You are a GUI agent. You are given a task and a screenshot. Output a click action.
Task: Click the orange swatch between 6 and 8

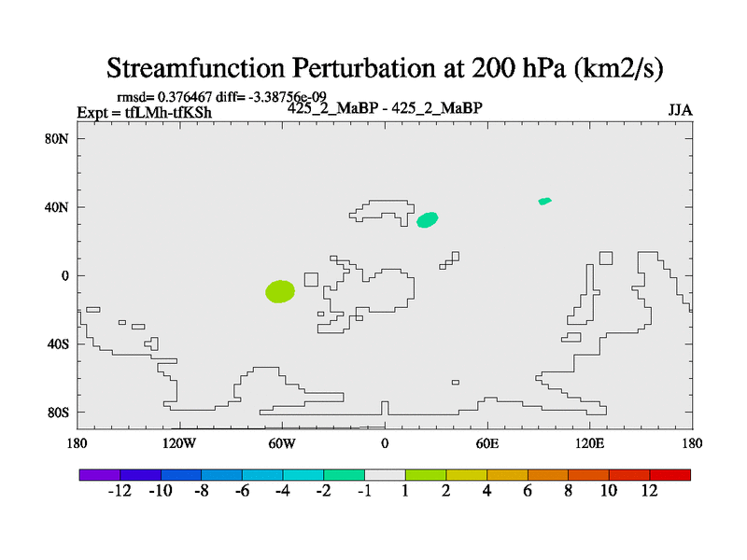pyautogui.click(x=548, y=475)
